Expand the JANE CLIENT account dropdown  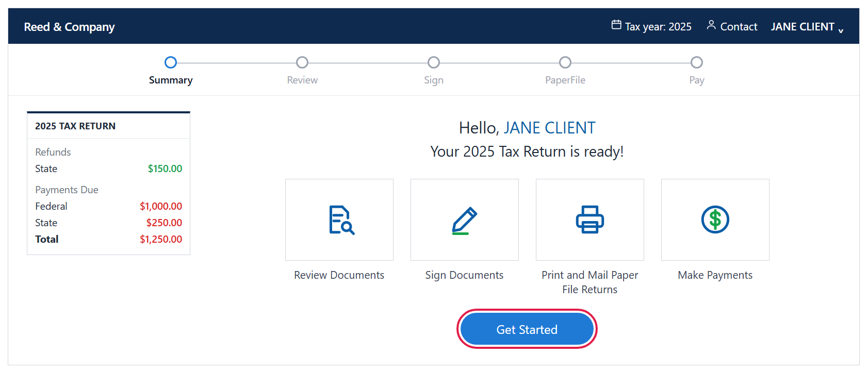tap(807, 27)
